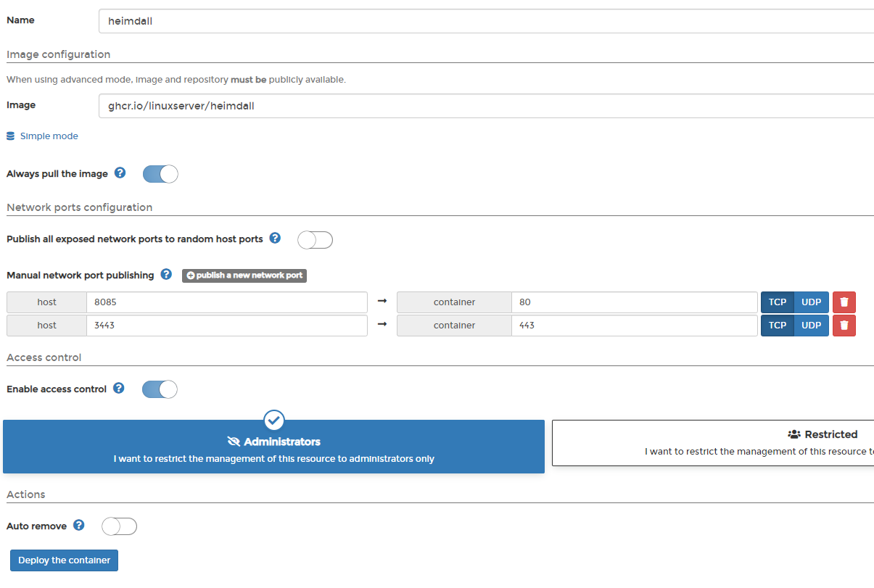This screenshot has height=588, width=874.
Task: Publish a new network port
Action: coord(244,276)
